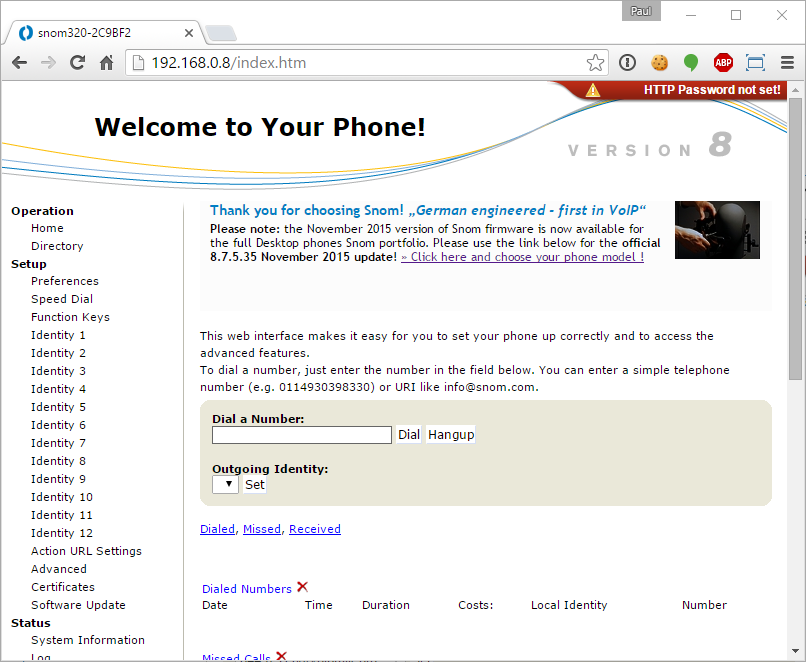Open the Missed calls link
The width and height of the screenshot is (806, 662).
click(x=261, y=529)
